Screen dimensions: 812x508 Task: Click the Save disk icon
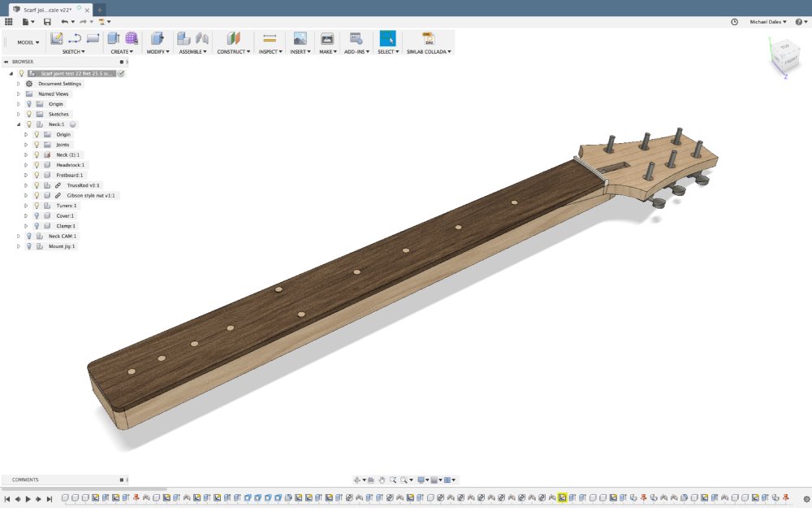47,22
